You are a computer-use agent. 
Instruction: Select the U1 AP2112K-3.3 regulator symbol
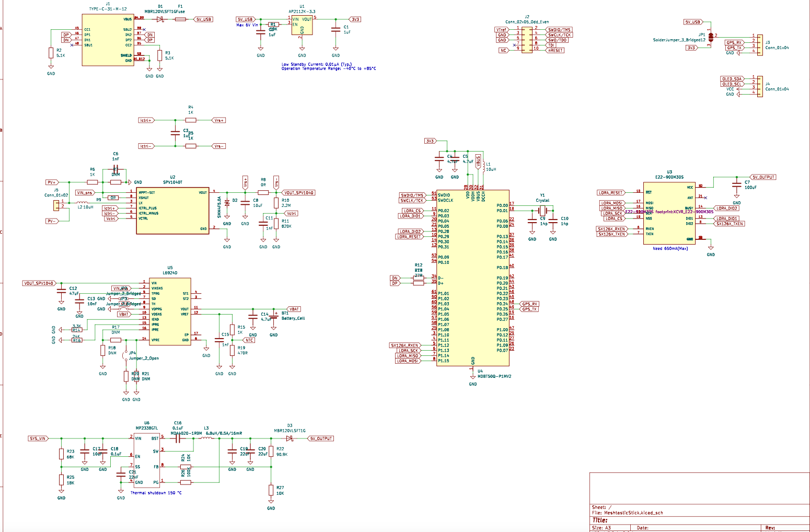point(302,25)
